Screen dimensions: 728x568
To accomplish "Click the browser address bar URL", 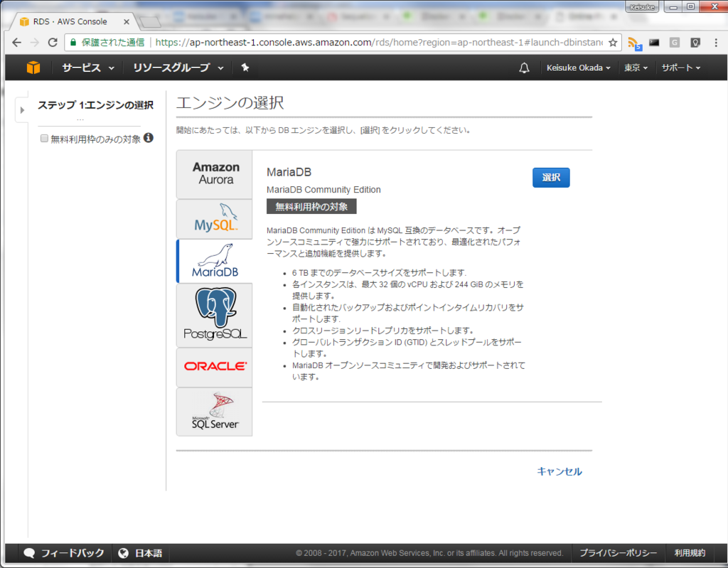I will click(x=379, y=42).
